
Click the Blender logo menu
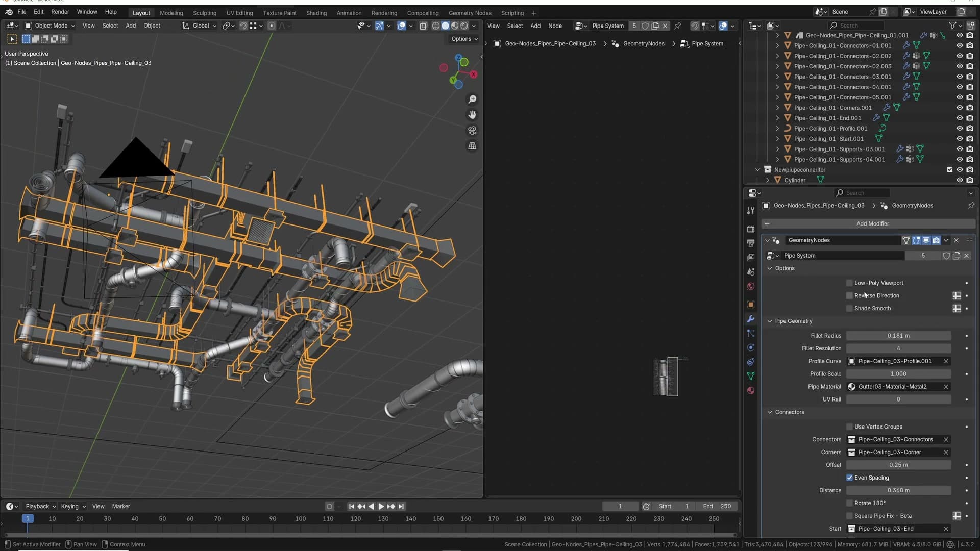click(x=9, y=12)
